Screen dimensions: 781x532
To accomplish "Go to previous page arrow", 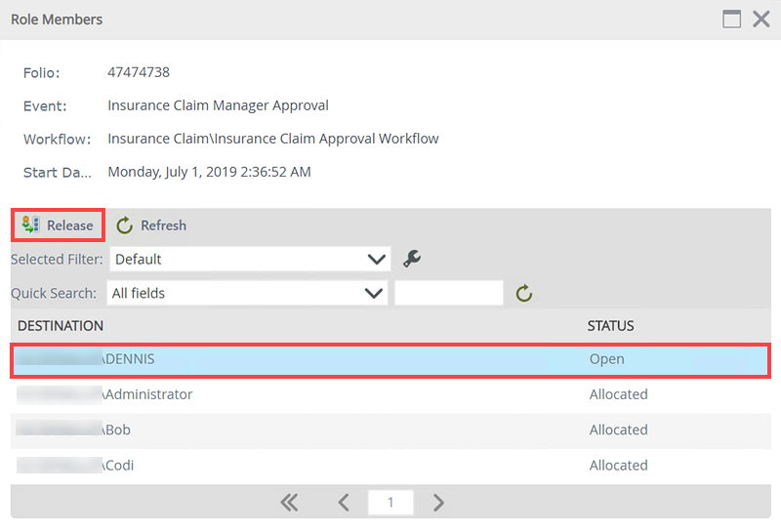I will pos(344,503).
